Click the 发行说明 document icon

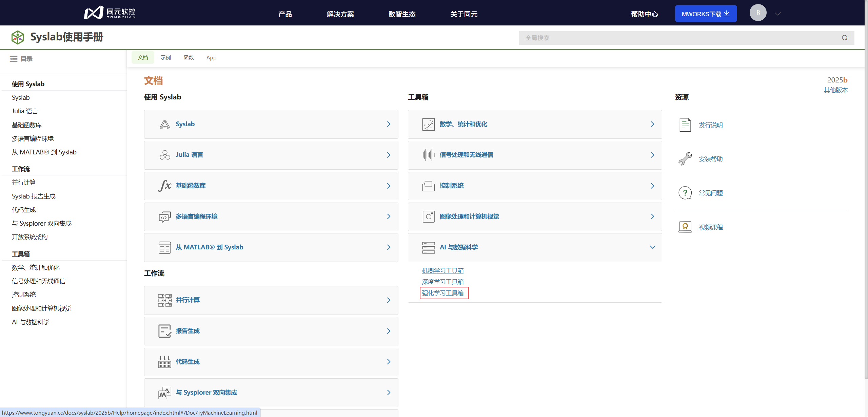point(685,125)
